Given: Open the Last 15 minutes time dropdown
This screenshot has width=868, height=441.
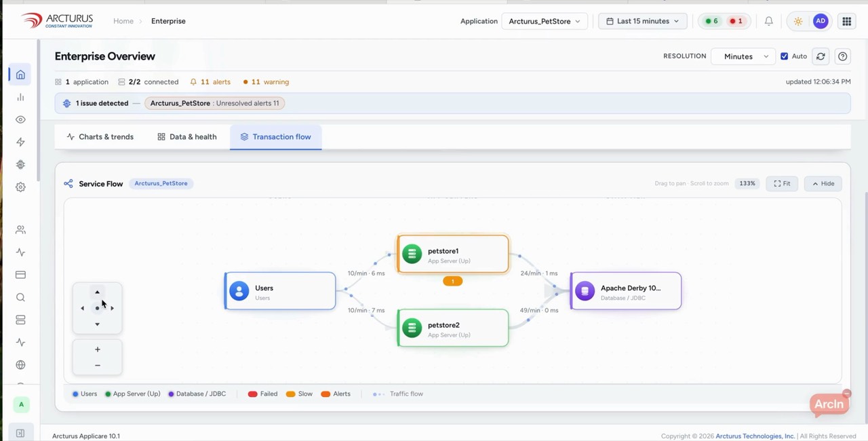Looking at the screenshot, I should 642,21.
